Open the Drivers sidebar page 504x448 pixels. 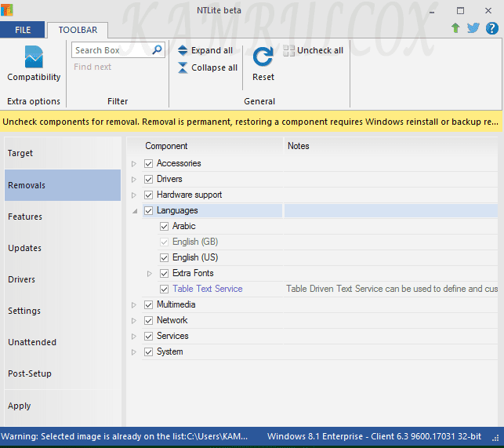(x=63, y=279)
